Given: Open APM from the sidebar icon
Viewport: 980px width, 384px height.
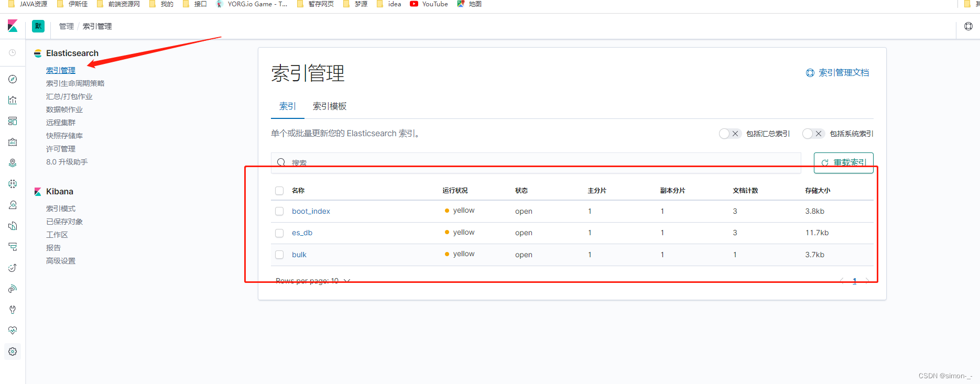Looking at the screenshot, I should pos(13,247).
